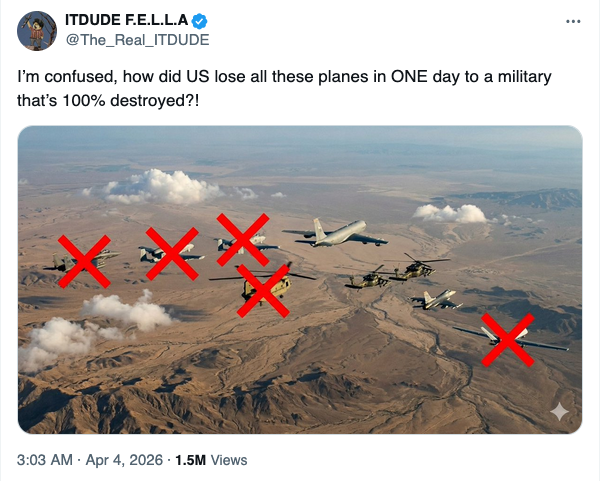Click the white cloud at upper right

450,212
